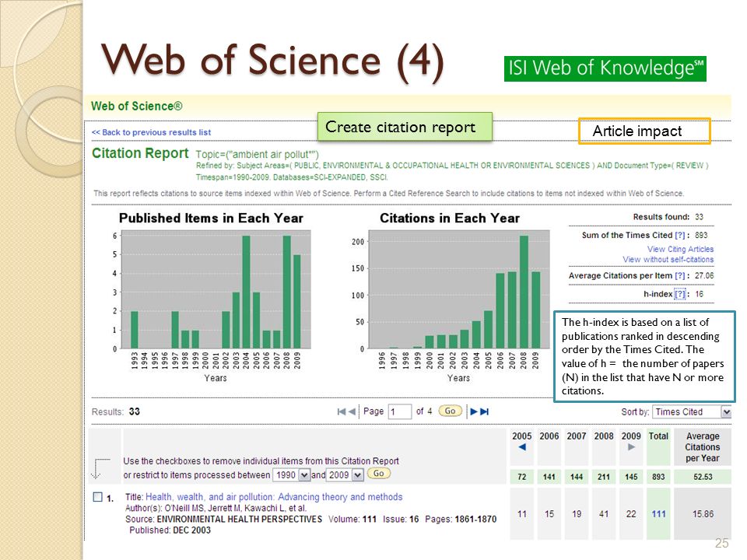The height and width of the screenshot is (560, 747).
Task: Click Average Citations per Year header
Action: 703,447
